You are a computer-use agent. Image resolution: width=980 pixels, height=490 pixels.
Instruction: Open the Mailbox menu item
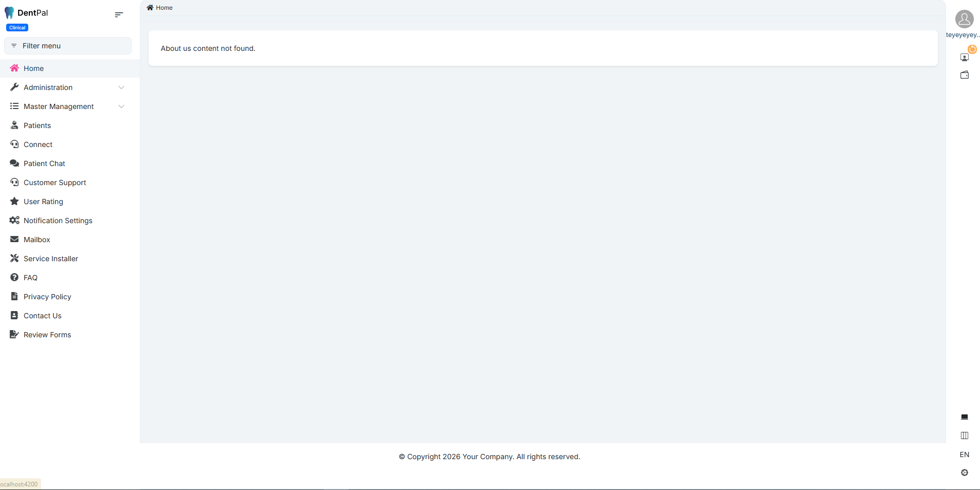(x=37, y=240)
